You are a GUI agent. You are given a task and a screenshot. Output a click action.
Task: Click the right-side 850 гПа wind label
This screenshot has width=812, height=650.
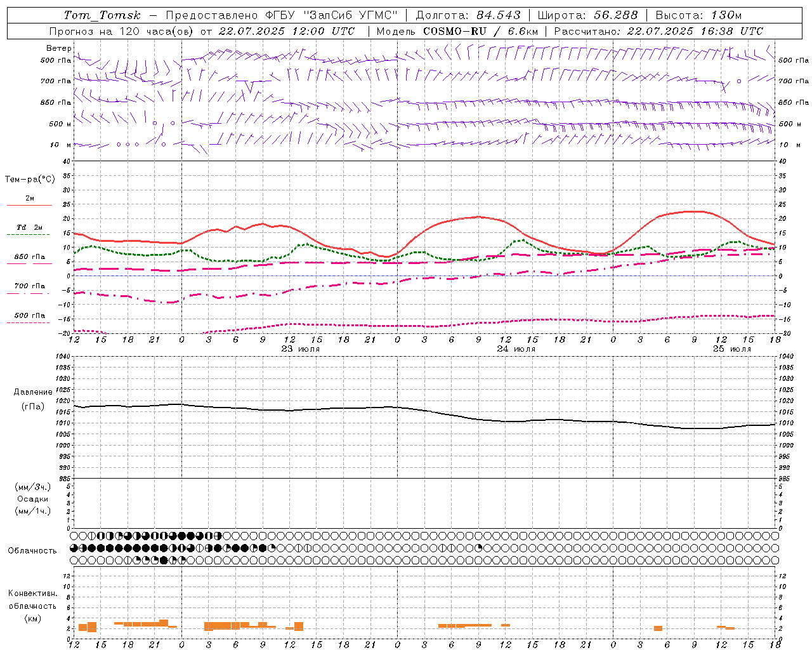click(x=794, y=102)
